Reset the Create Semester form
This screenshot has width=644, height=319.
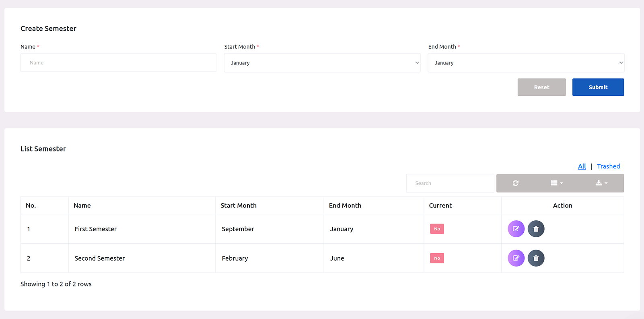(x=541, y=87)
